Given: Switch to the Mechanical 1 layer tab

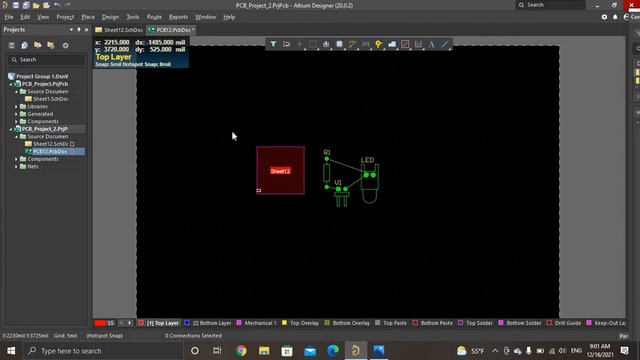Looking at the screenshot, I should 257,323.
